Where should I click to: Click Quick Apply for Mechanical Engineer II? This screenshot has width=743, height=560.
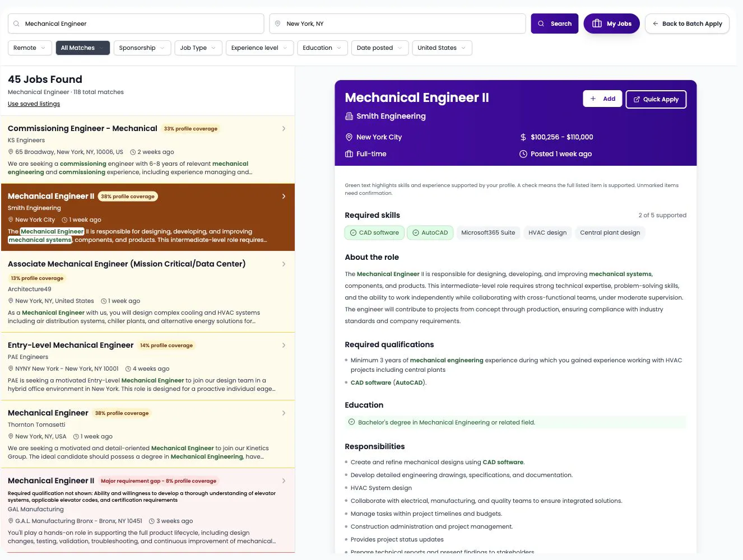656,99
